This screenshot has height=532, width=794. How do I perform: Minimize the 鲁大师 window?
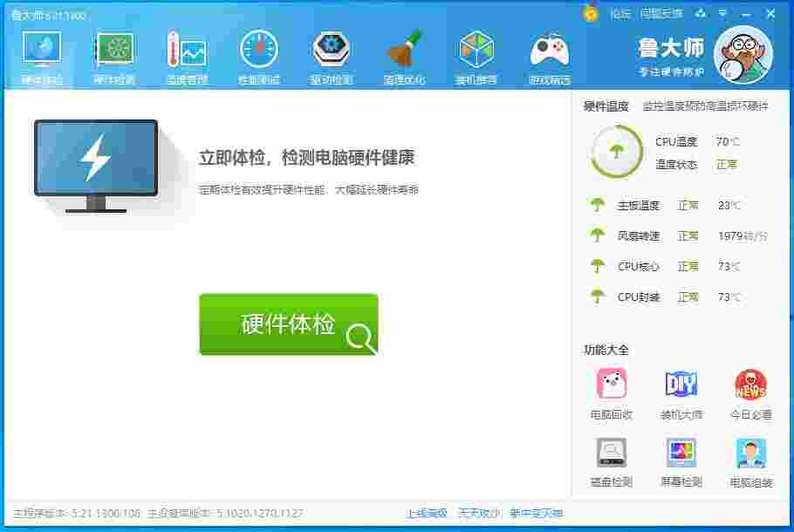tap(746, 14)
